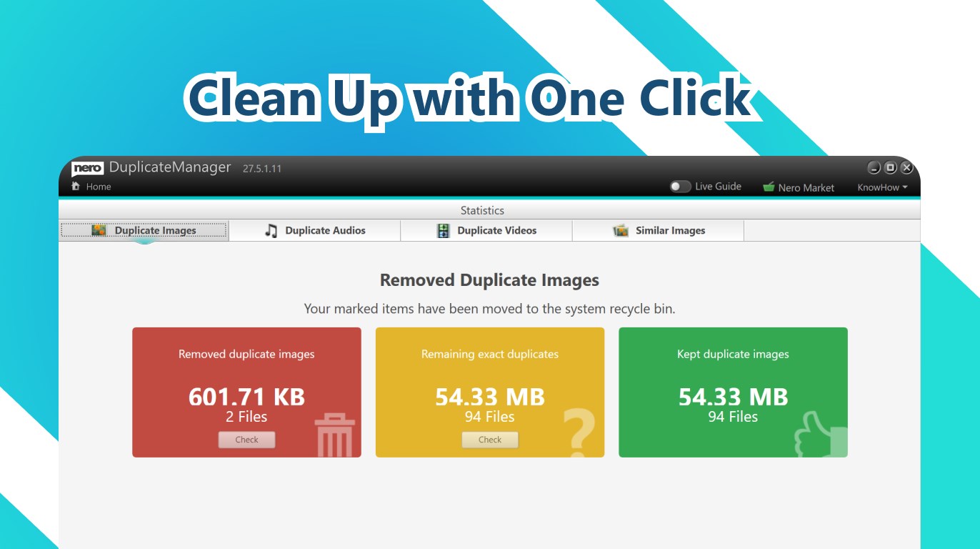980x549 pixels.
Task: Maximize the Nero DuplicateManager window
Action: click(891, 168)
